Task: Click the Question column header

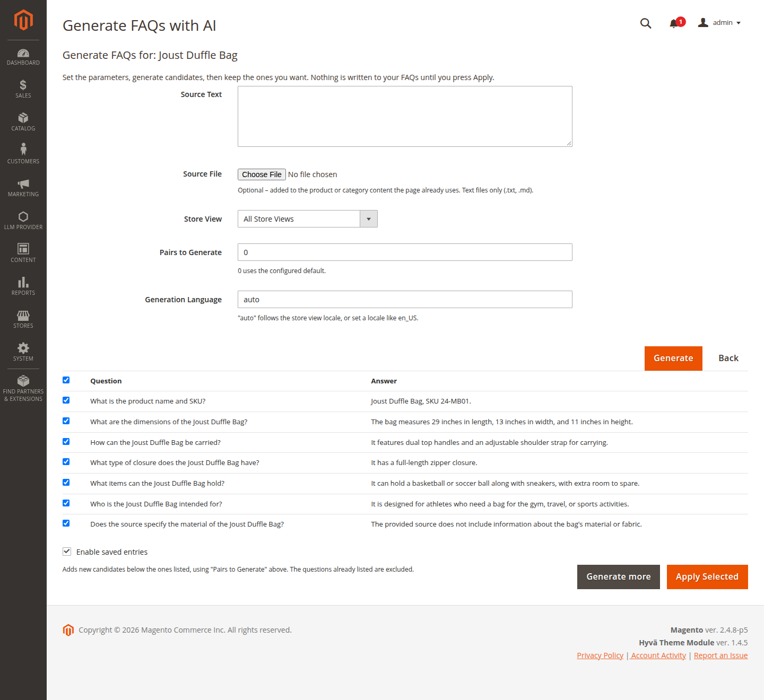Action: coord(106,381)
